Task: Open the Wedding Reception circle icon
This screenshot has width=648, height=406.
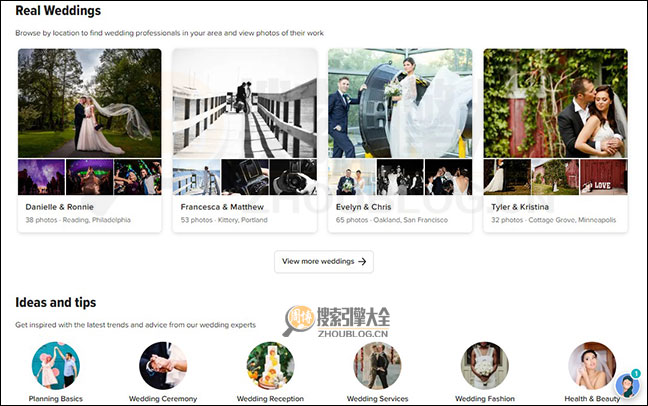Action: coord(270,365)
